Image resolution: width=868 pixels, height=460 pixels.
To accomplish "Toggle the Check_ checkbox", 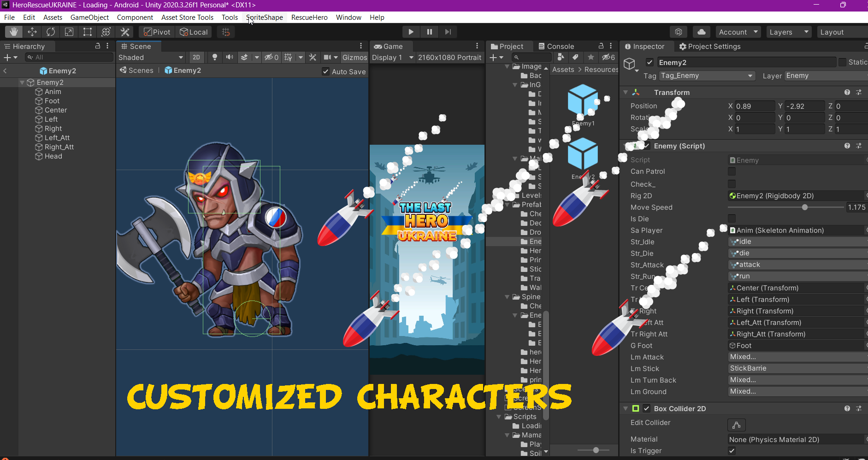I will point(732,184).
